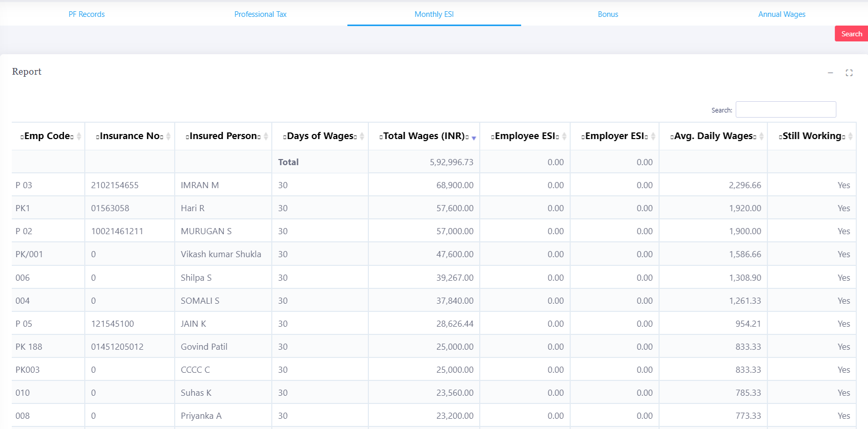Image resolution: width=868 pixels, height=429 pixels.
Task: Select avg daily wages 1,308.90
Action: (x=745, y=278)
